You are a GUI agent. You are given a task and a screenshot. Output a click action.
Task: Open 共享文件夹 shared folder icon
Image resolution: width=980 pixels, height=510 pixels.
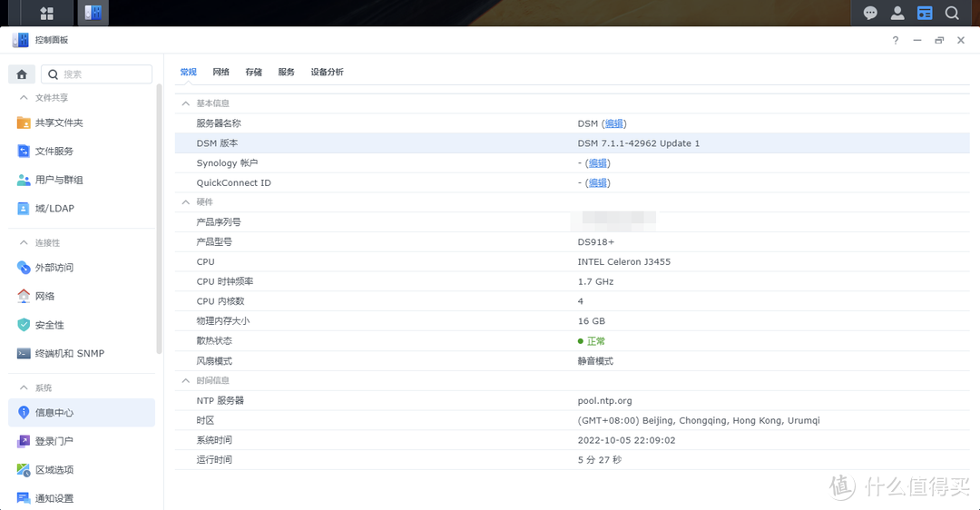pos(23,123)
